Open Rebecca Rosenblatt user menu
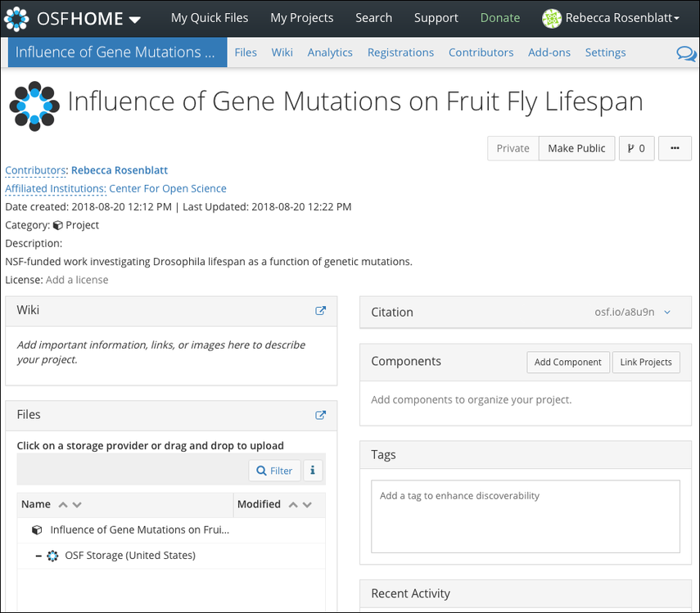 tap(611, 18)
